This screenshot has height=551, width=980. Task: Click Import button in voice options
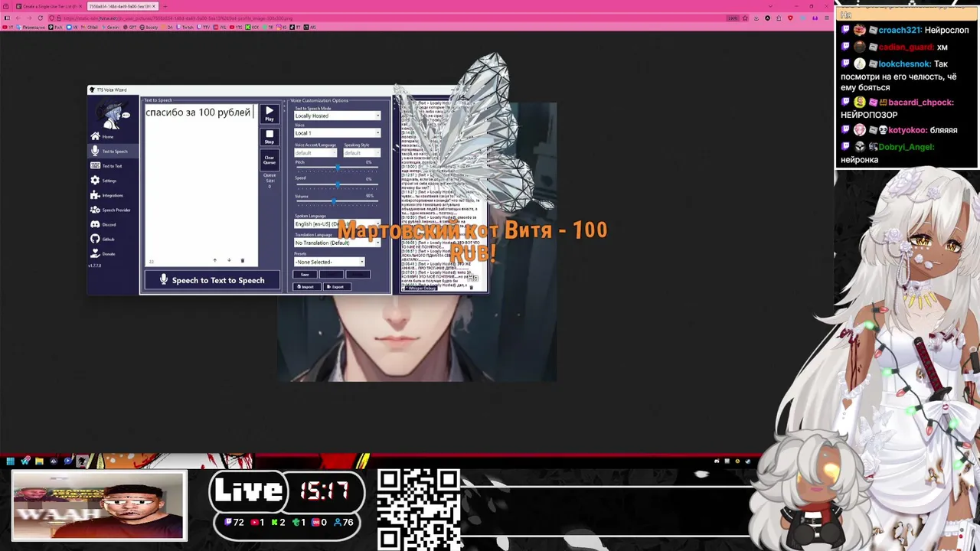306,287
